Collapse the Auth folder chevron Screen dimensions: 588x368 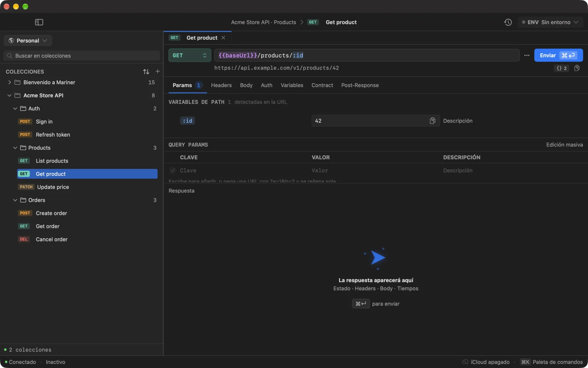pyautogui.click(x=15, y=109)
